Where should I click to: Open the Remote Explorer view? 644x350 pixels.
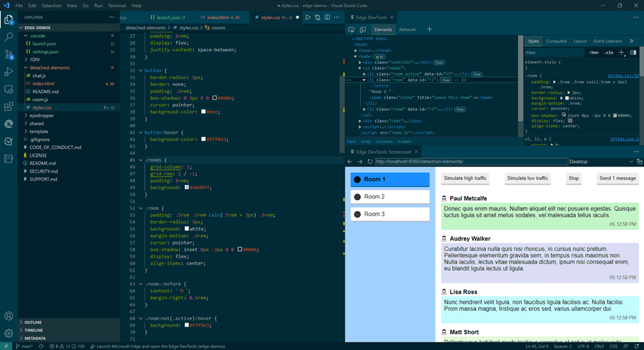point(9,89)
